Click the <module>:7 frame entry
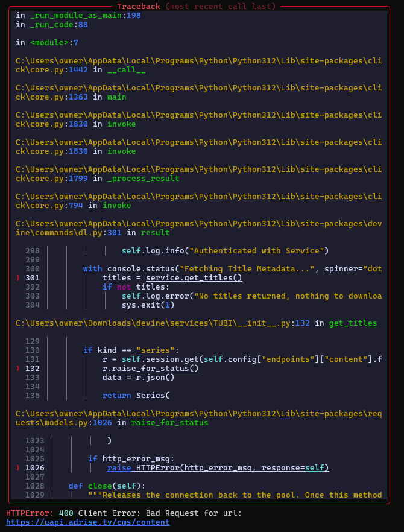 (47, 43)
